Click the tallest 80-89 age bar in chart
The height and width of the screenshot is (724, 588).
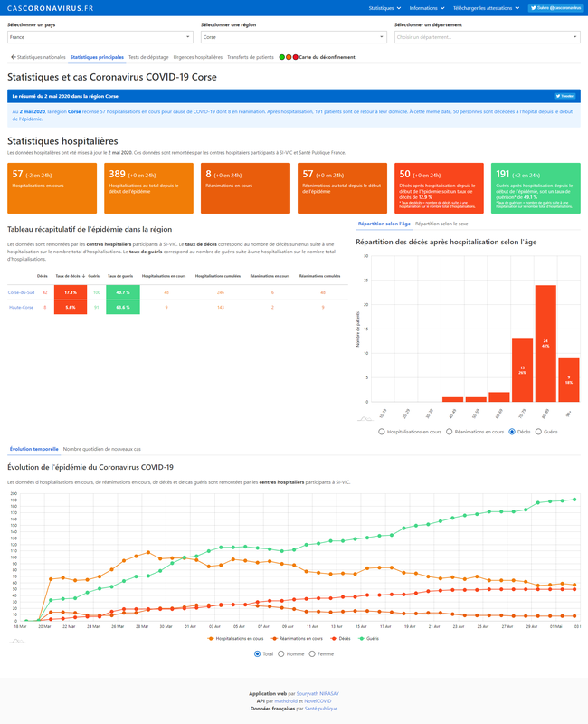(x=545, y=343)
